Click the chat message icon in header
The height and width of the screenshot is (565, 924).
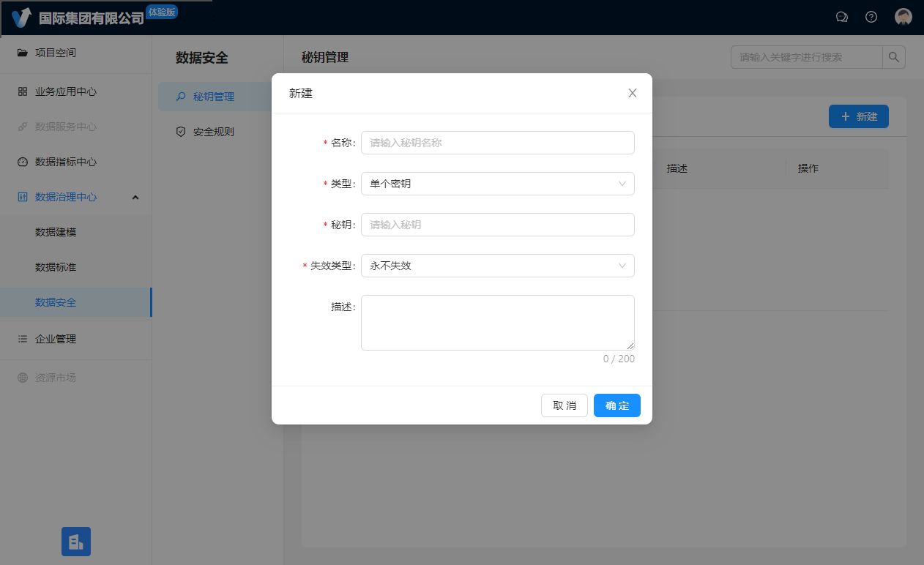(842, 17)
